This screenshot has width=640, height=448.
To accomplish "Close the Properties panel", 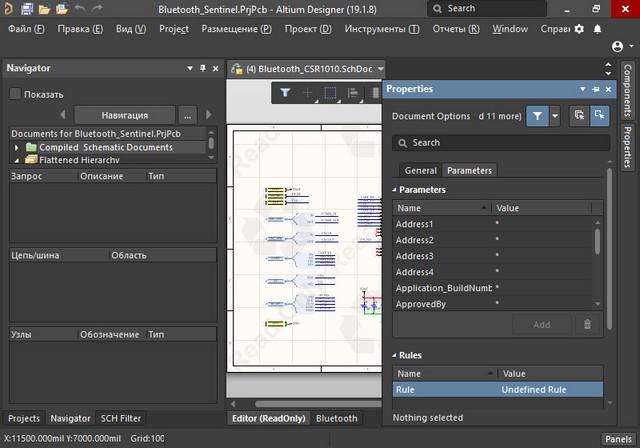I will [x=608, y=89].
